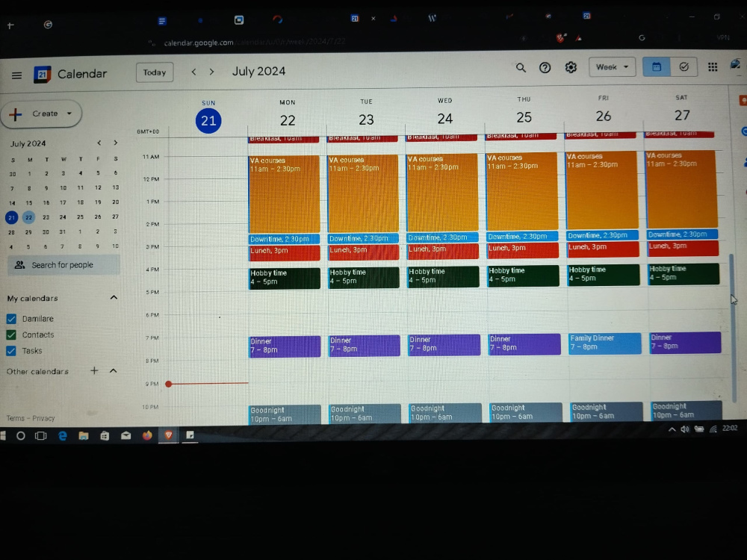Image resolution: width=747 pixels, height=560 pixels.
Task: Open File Explorer from taskbar
Action: [84, 436]
